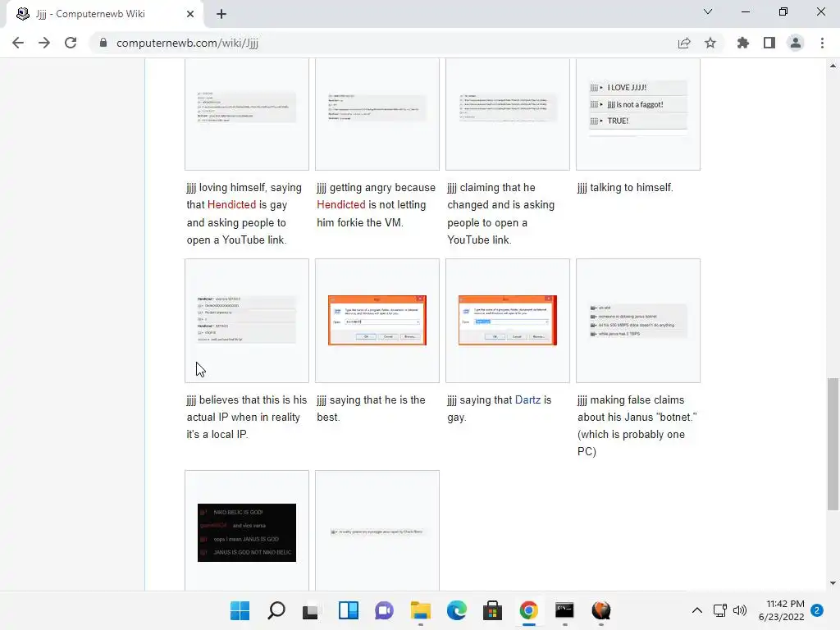Open 'saying that he is the best' Run dialog thumbnail
The height and width of the screenshot is (630, 840).
point(377,320)
